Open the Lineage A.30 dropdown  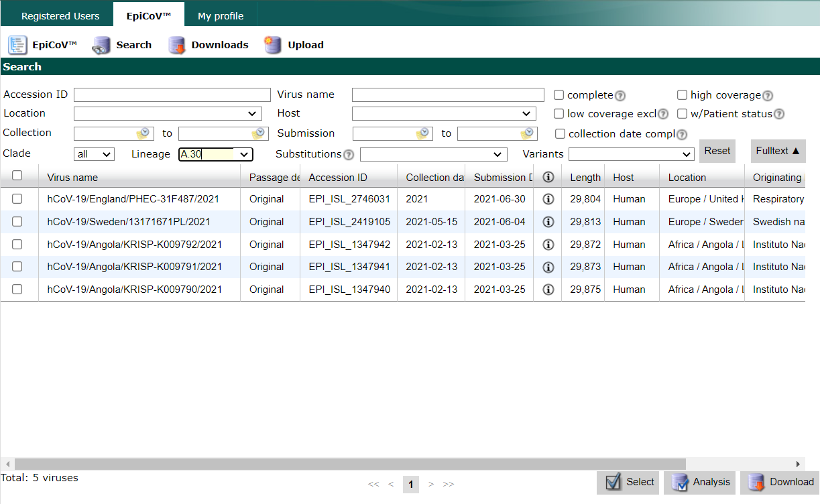(x=215, y=155)
